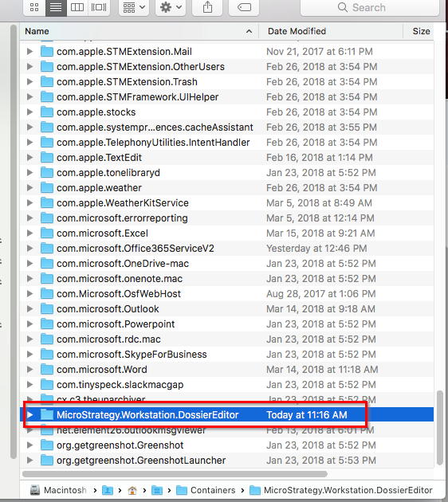Image resolution: width=448 pixels, height=502 pixels.
Task: Click MicroStrategy.Workstation.DossierEditor in path bar
Action: (341, 490)
